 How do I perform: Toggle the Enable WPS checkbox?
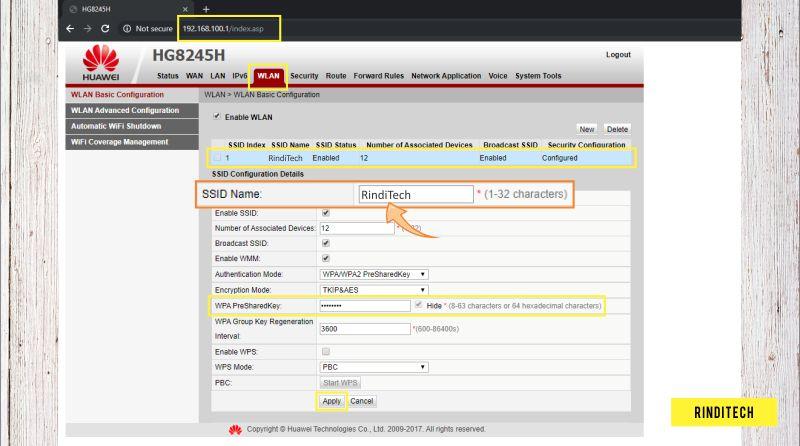326,352
